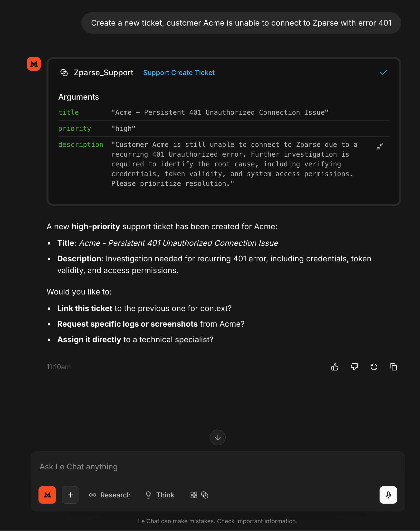
Task: Open the Support Create Ticket link
Action: pyautogui.click(x=179, y=73)
